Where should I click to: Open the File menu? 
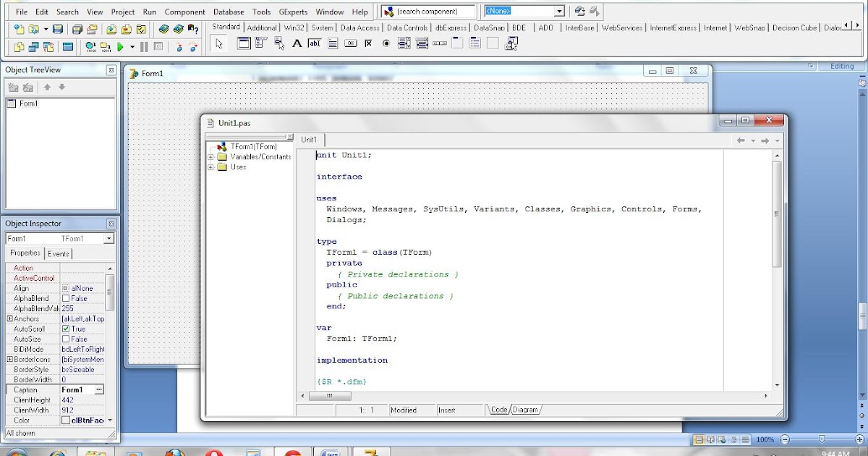(22, 12)
